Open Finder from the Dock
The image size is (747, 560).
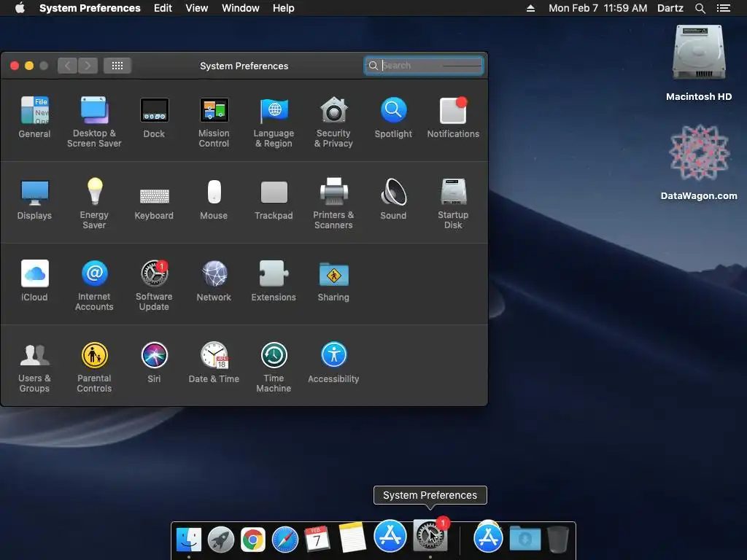189,540
